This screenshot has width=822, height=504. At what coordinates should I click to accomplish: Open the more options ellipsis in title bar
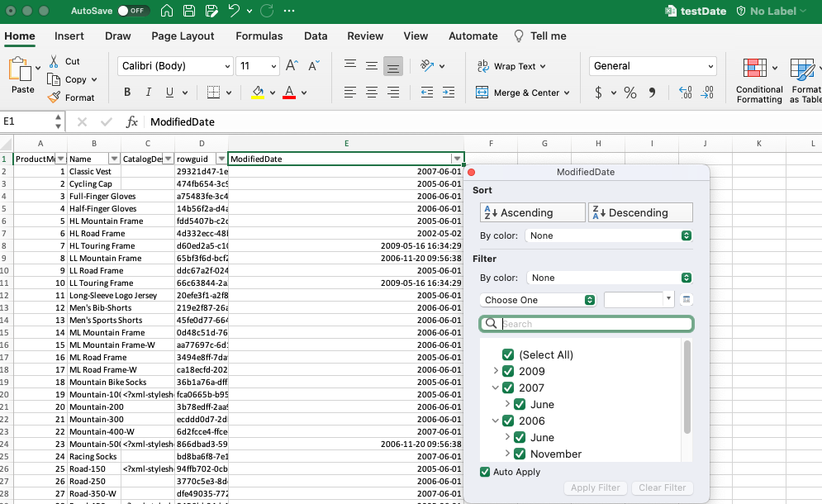[x=289, y=11]
